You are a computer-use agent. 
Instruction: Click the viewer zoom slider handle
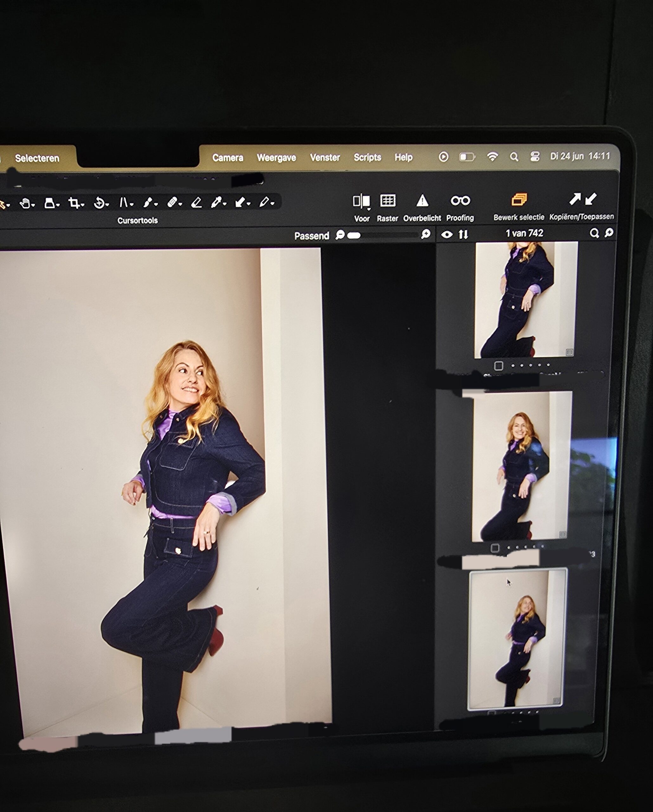354,235
